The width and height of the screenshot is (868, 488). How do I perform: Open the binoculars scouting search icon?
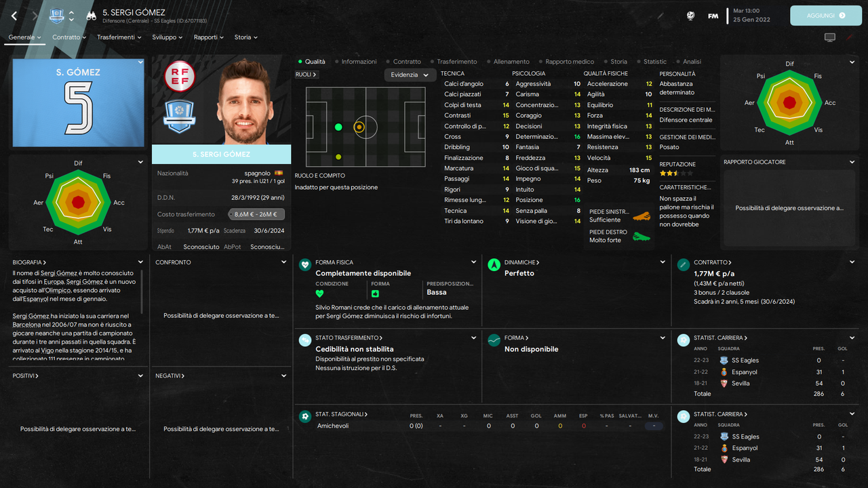pyautogui.click(x=91, y=16)
